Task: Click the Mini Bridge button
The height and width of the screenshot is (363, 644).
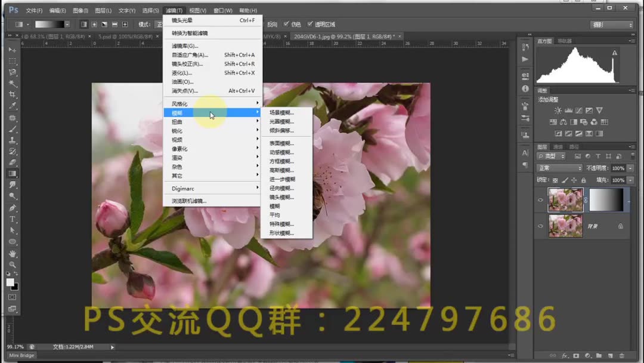Action: (21, 355)
